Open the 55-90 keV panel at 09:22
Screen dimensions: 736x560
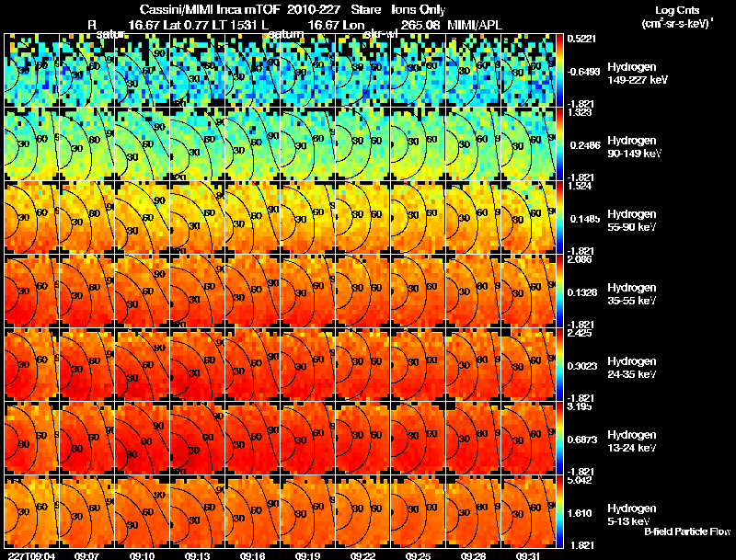click(363, 218)
